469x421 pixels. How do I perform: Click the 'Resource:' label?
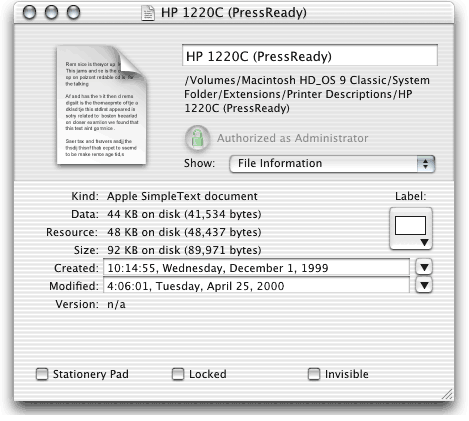coord(72,232)
